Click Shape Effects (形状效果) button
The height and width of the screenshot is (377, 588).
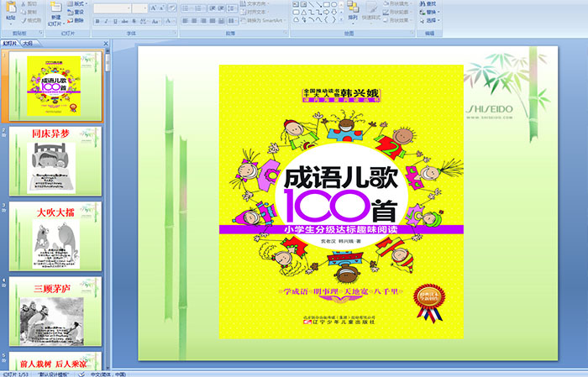[398, 20]
